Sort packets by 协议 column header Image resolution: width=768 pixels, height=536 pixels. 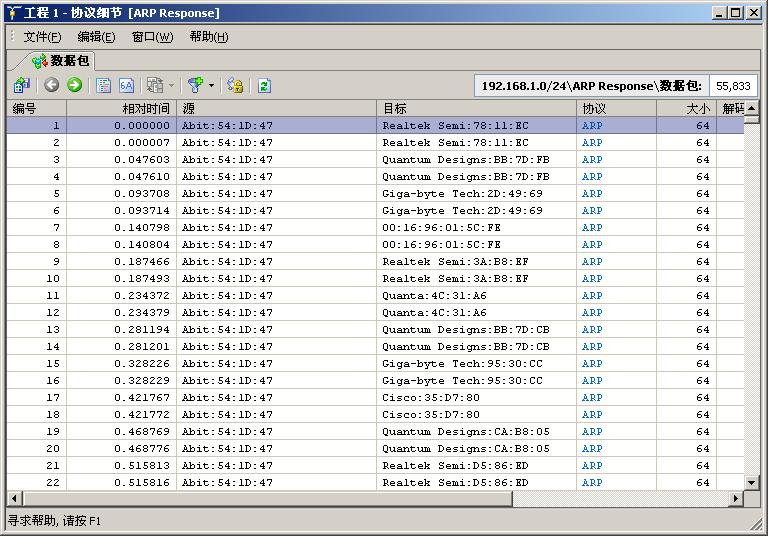click(593, 108)
